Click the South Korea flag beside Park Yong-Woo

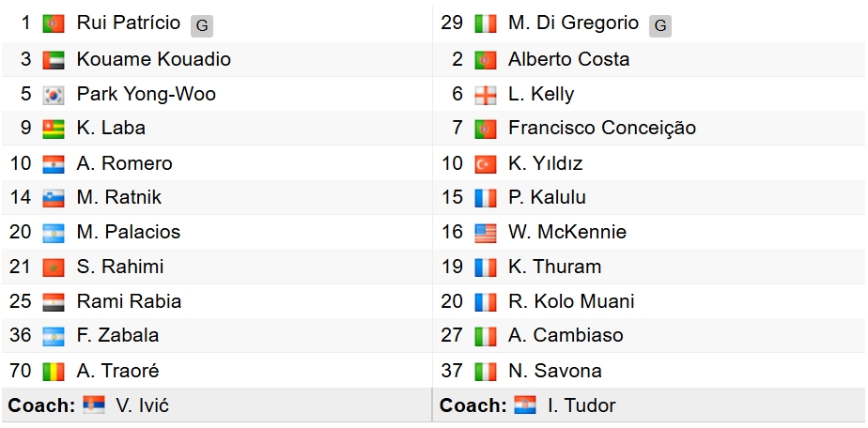pos(54,95)
